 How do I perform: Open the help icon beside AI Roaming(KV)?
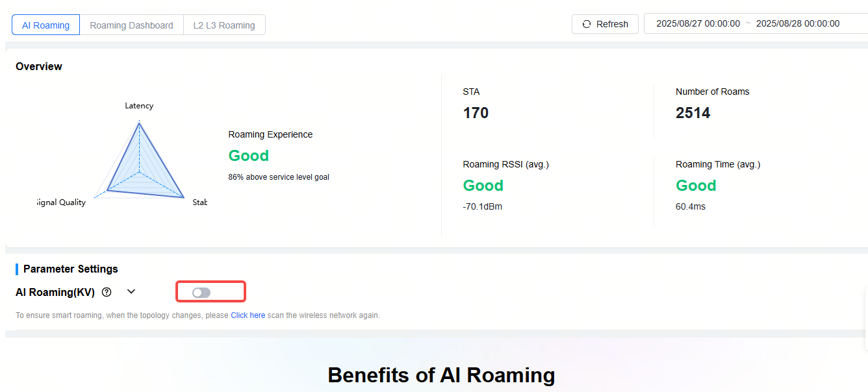click(106, 292)
